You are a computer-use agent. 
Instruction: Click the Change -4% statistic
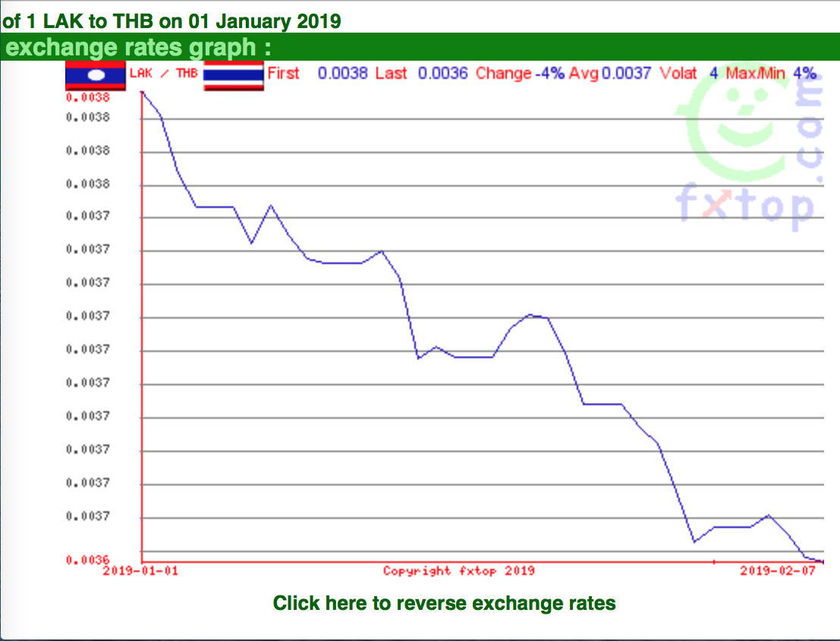pyautogui.click(x=521, y=74)
